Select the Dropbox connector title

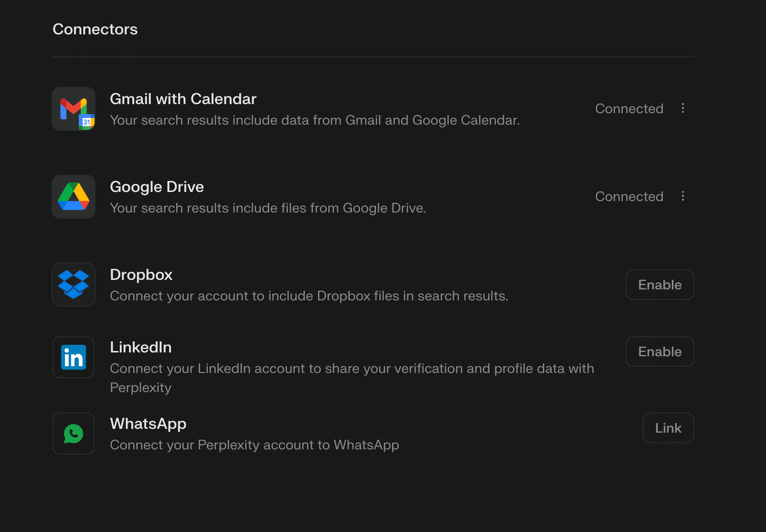click(141, 275)
